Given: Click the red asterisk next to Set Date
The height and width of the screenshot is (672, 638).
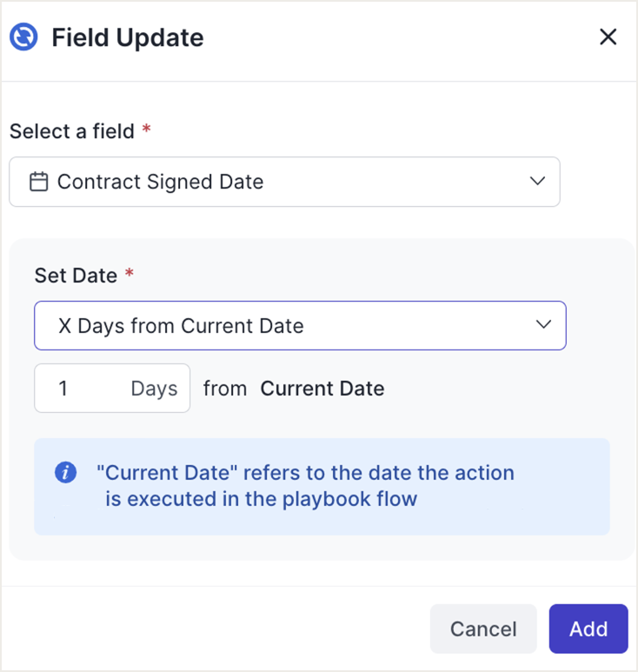Looking at the screenshot, I should [130, 275].
